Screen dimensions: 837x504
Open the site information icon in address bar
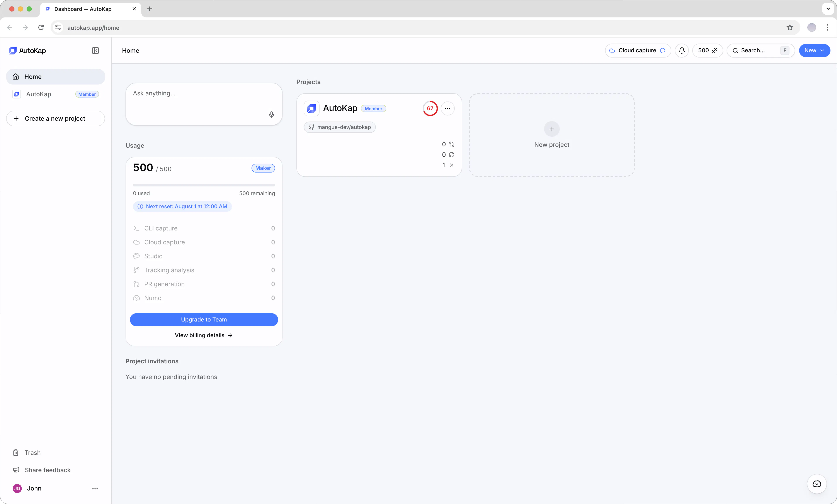tap(58, 27)
